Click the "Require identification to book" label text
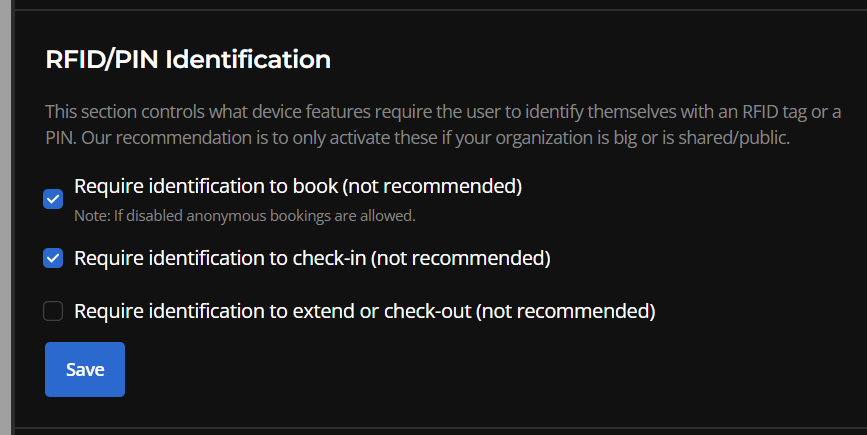 click(x=220, y=186)
